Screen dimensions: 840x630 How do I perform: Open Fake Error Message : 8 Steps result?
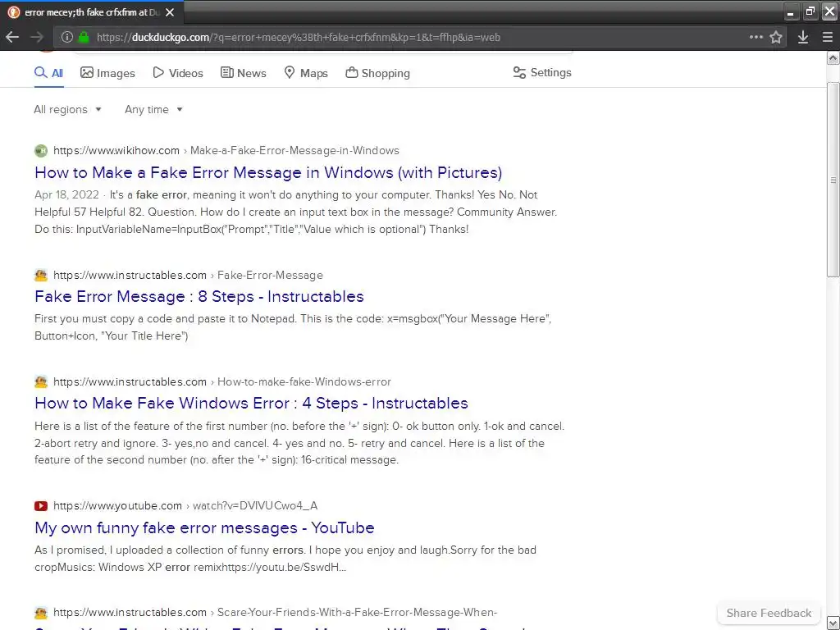[199, 297]
